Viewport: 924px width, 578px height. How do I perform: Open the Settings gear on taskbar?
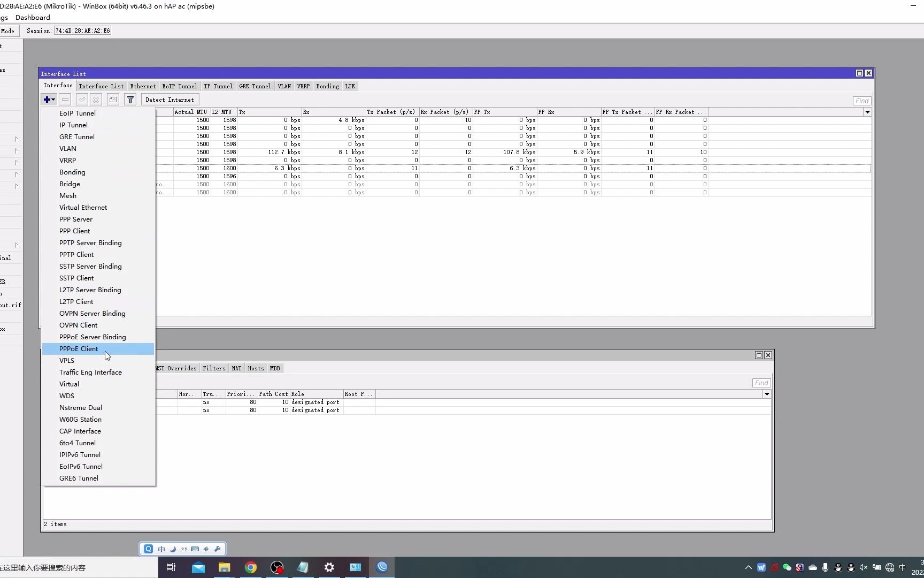[x=329, y=567]
